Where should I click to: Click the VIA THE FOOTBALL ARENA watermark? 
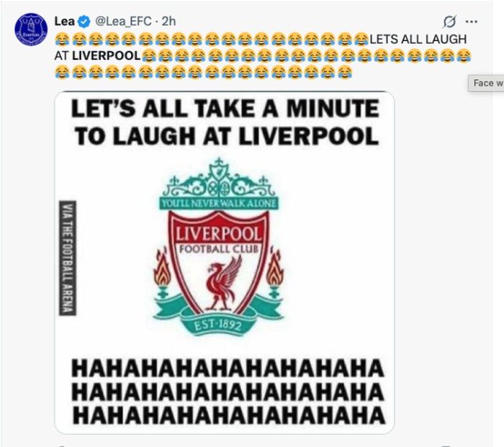[68, 258]
